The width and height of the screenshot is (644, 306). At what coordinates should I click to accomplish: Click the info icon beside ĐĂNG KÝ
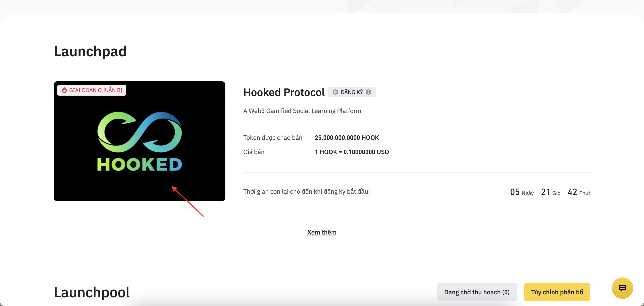[x=369, y=92]
